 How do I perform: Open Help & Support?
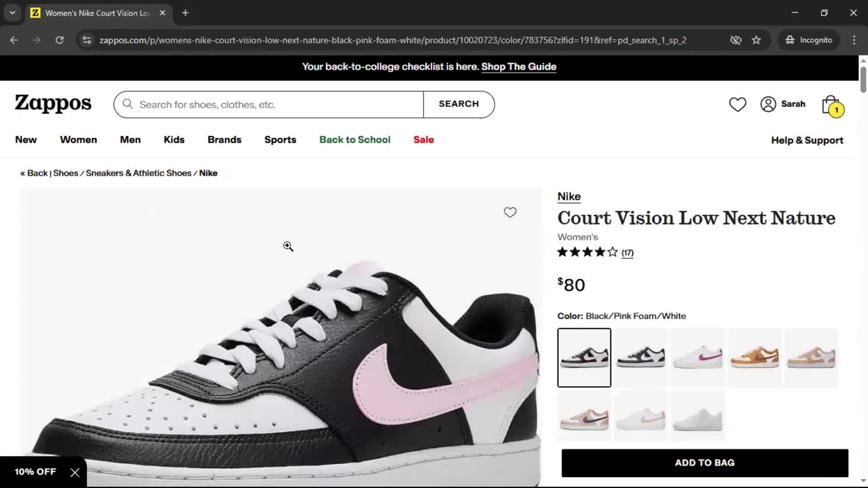tap(807, 141)
